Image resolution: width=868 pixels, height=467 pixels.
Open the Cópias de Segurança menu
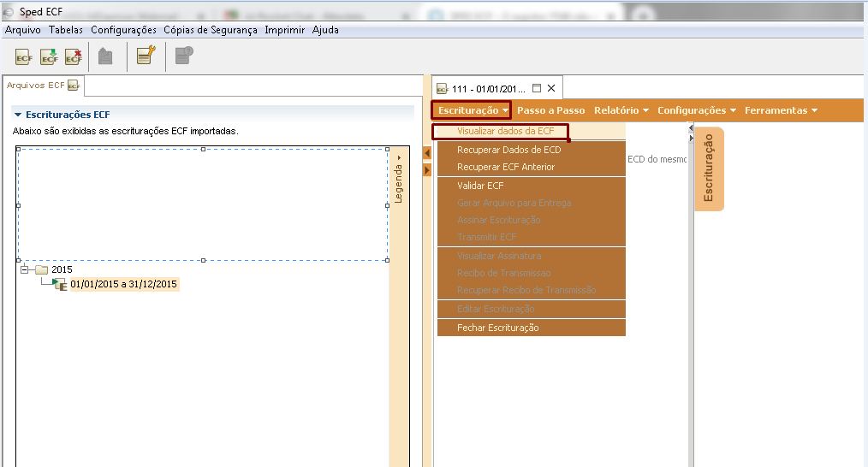point(211,30)
